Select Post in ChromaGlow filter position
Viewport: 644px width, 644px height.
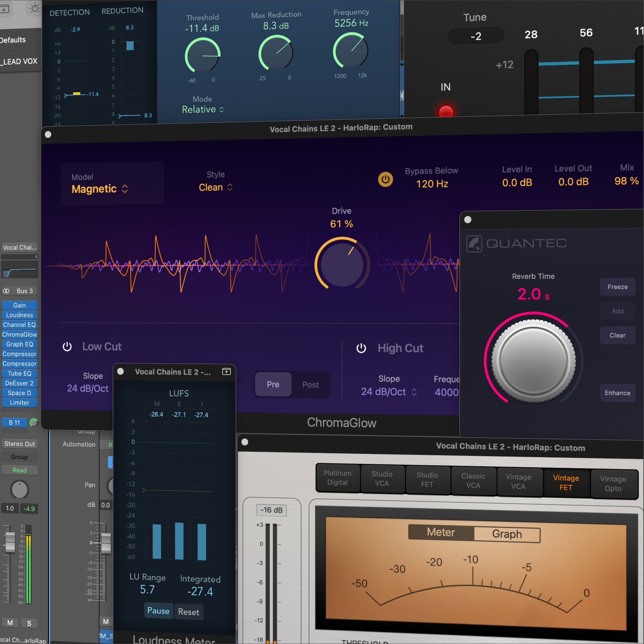pyautogui.click(x=310, y=385)
